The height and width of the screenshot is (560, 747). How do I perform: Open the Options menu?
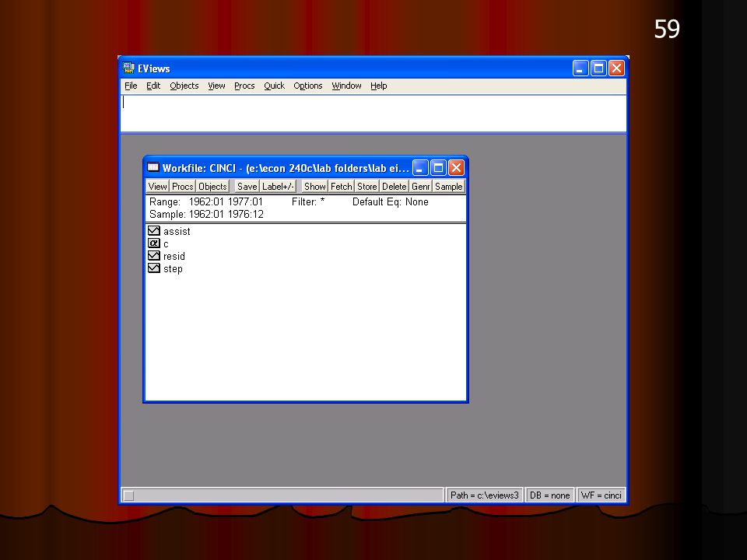coord(308,86)
